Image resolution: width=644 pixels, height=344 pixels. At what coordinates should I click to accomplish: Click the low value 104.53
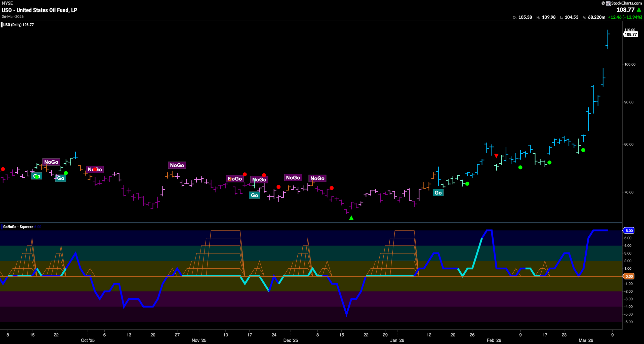coord(572,17)
